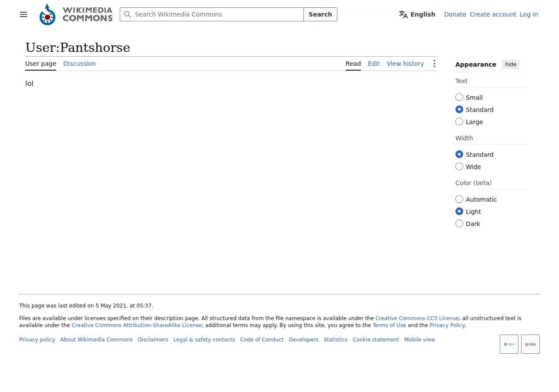The height and width of the screenshot is (392, 559).
Task: Open the Donate link
Action: 455,14
